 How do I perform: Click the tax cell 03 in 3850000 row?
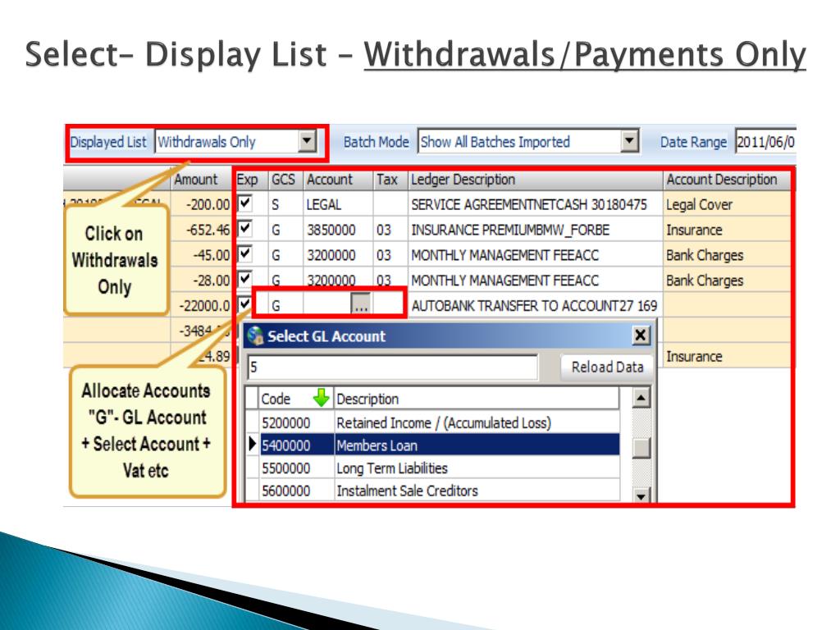[x=390, y=230]
